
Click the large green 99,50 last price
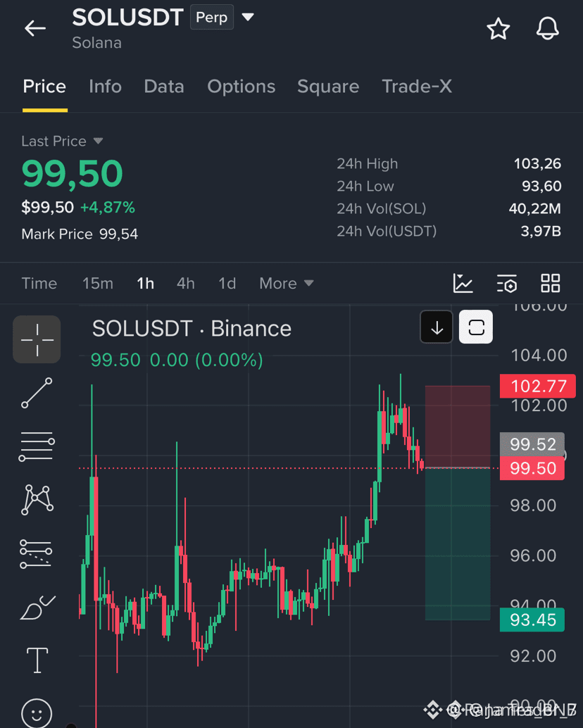73,174
